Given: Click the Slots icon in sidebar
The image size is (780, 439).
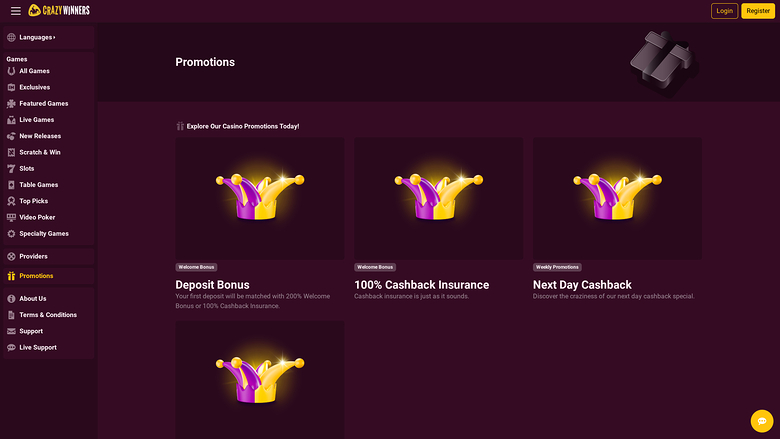Looking at the screenshot, I should [11, 169].
